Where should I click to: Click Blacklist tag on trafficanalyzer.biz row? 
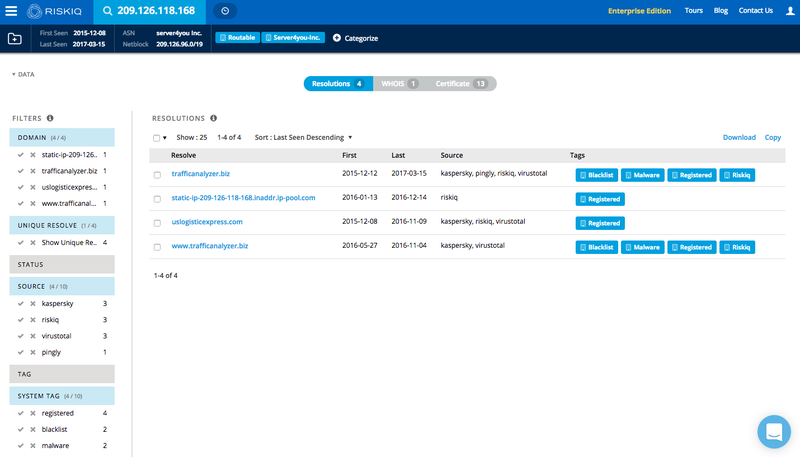(x=597, y=175)
